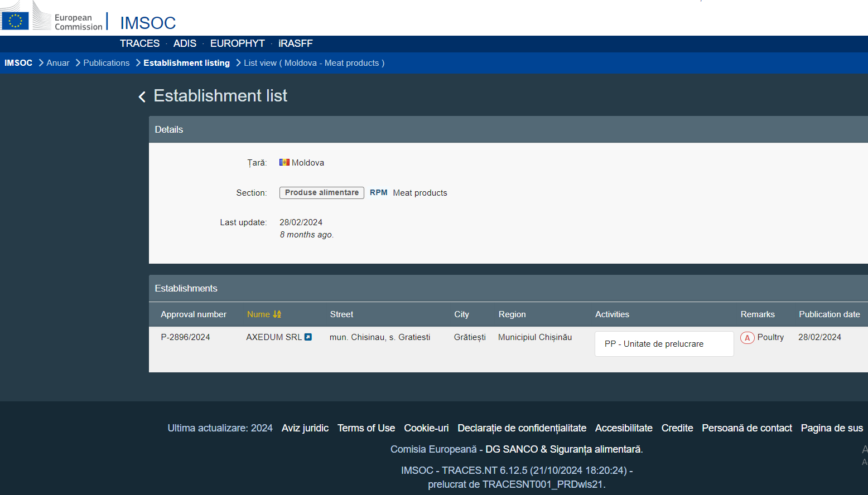Navigate to IMSOC breadcrumb home
Screen dimensions: 868x495
point(18,63)
